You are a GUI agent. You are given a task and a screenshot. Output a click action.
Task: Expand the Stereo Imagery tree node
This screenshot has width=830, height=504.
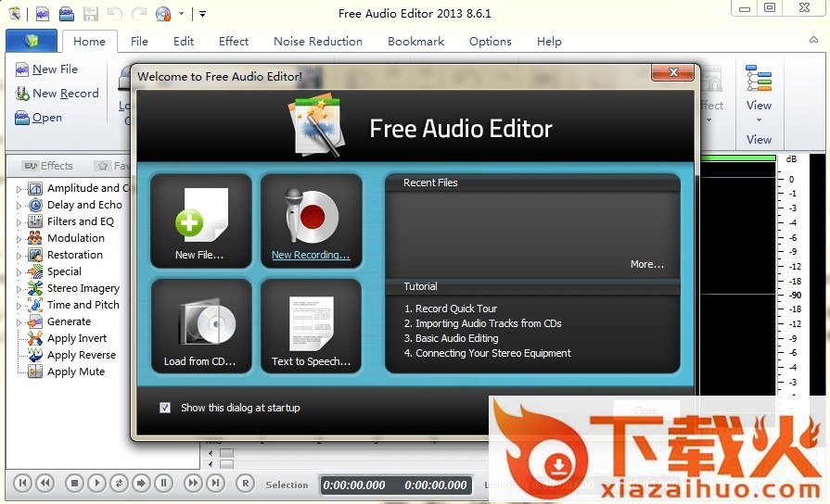(19, 289)
